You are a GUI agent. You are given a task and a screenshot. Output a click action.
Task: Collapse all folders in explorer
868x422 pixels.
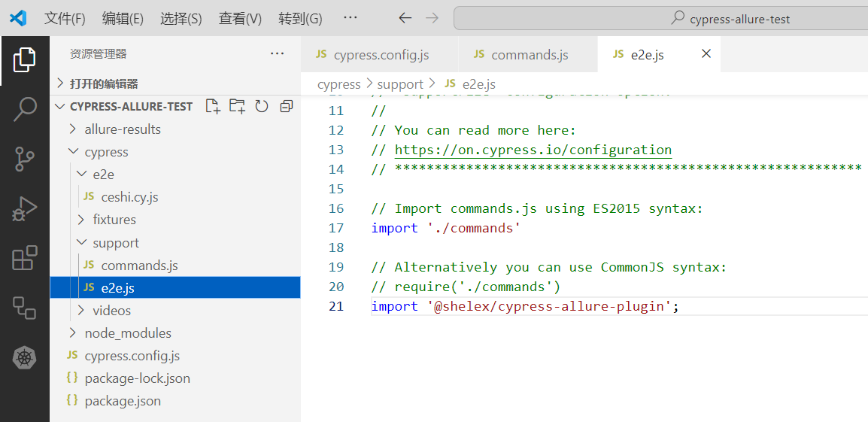pos(286,106)
